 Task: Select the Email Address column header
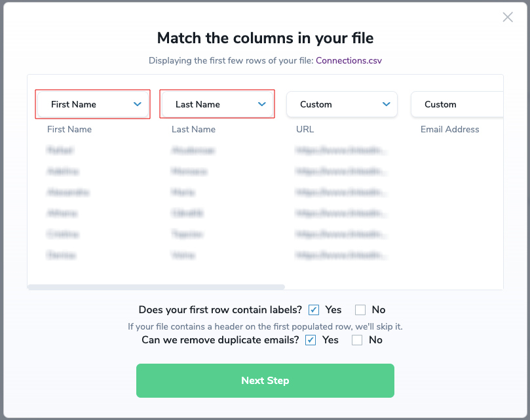click(450, 129)
